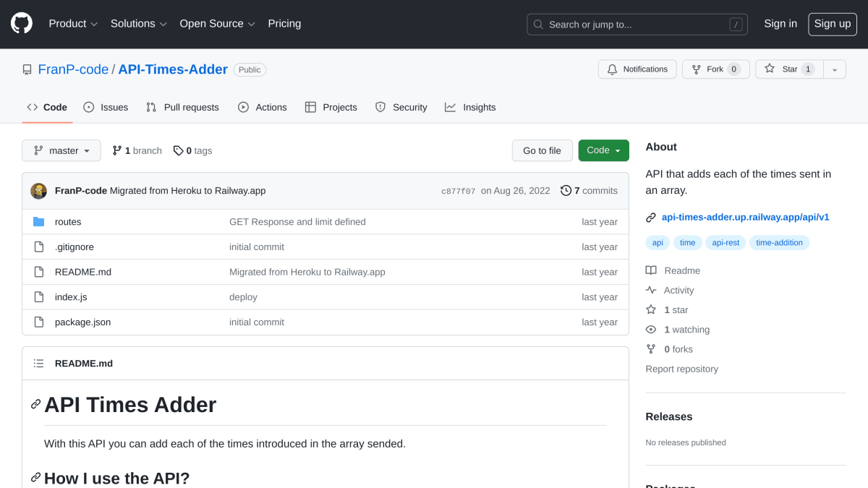Image resolution: width=868 pixels, height=488 pixels.
Task: Open the deploy commit message for index.js
Action: click(243, 297)
